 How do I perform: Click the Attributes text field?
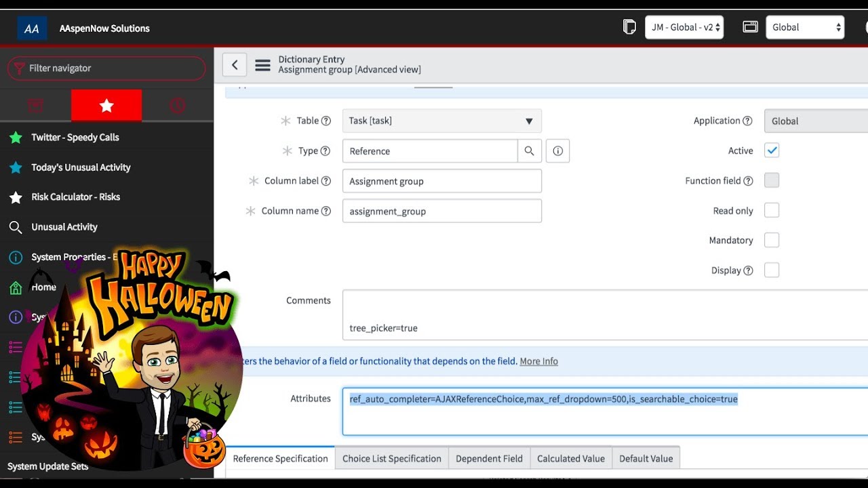point(605,412)
